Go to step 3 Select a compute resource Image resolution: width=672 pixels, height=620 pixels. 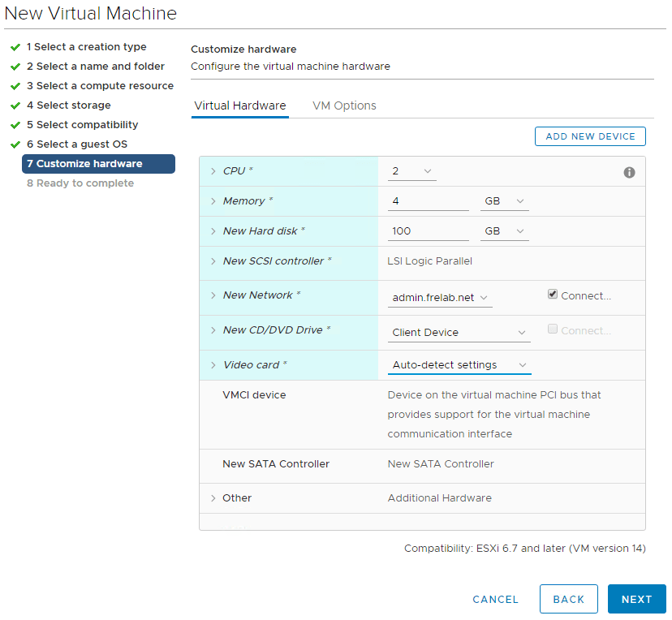(x=101, y=86)
